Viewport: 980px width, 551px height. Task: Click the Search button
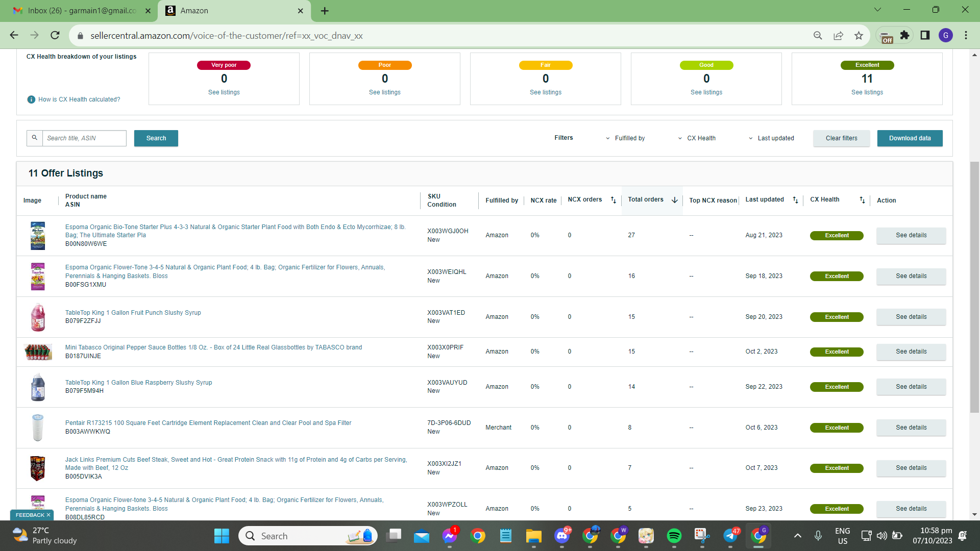click(156, 138)
